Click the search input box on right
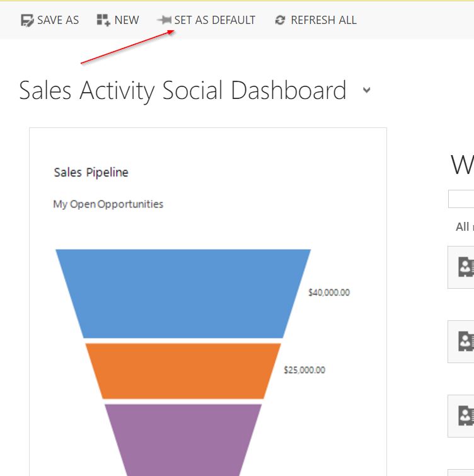The image size is (474, 476). coord(461,199)
